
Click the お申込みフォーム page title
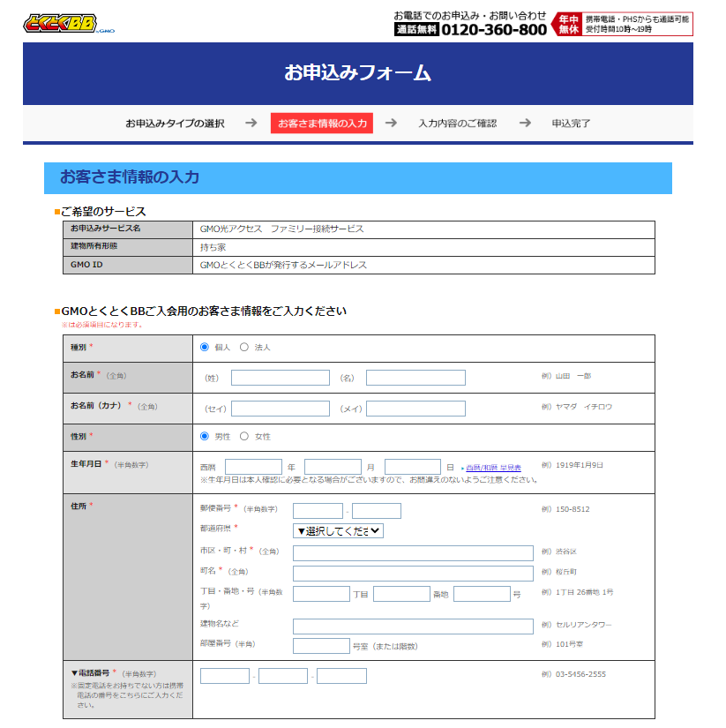pyautogui.click(x=358, y=73)
